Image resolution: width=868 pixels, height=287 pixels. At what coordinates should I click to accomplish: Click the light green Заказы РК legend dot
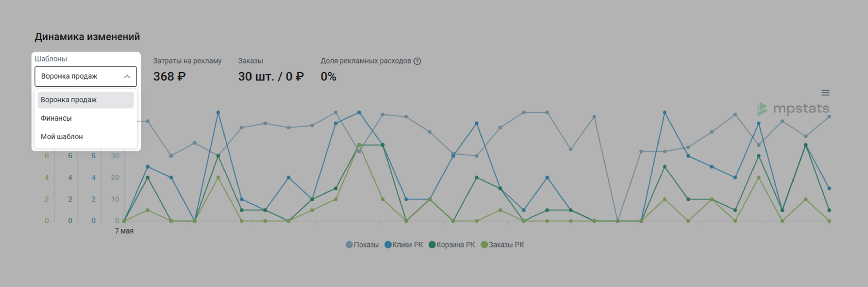pos(484,245)
